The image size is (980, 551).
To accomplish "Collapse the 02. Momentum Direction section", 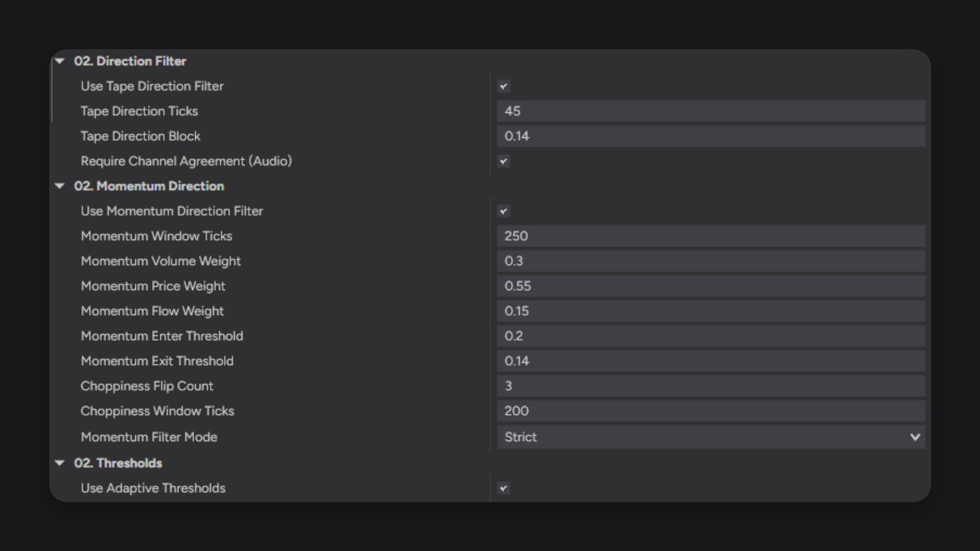I will [x=60, y=186].
